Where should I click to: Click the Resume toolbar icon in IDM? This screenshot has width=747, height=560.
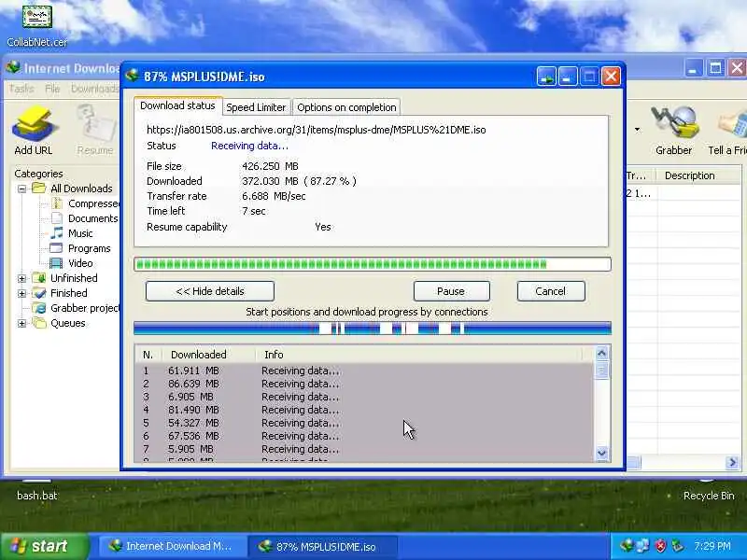(95, 125)
